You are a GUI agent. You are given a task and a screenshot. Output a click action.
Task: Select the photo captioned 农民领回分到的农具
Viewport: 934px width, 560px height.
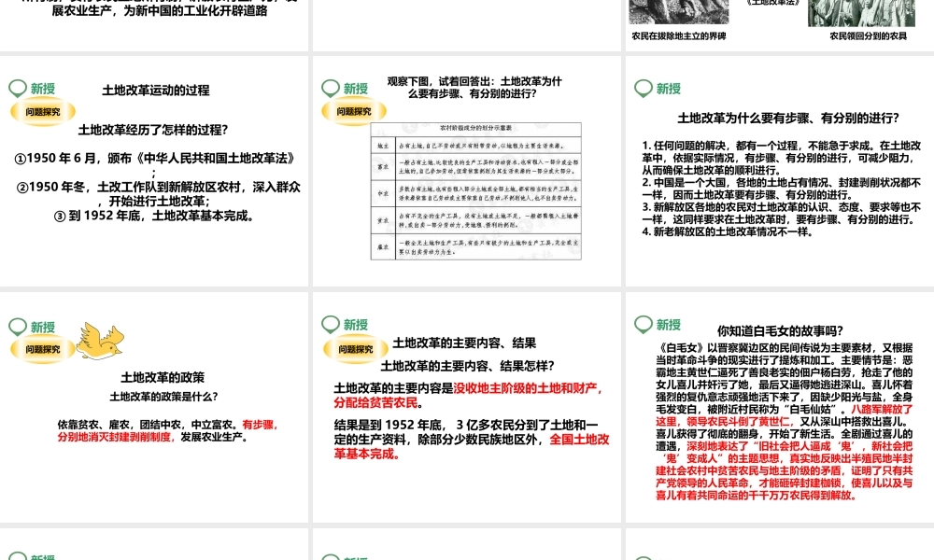click(861, 13)
